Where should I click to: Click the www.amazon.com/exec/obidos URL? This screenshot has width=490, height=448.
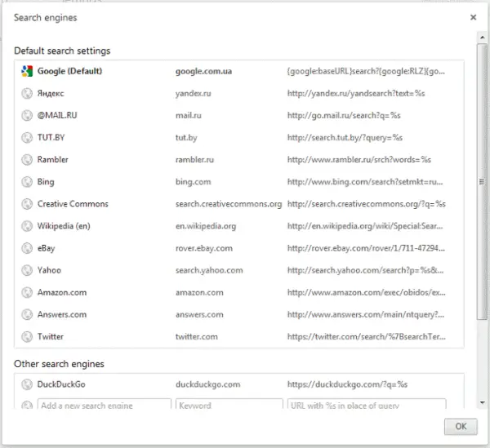pyautogui.click(x=366, y=292)
